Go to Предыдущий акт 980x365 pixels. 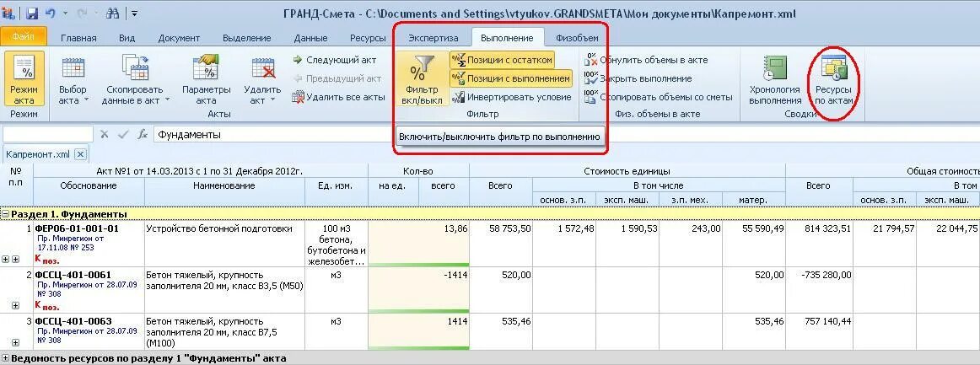point(337,78)
